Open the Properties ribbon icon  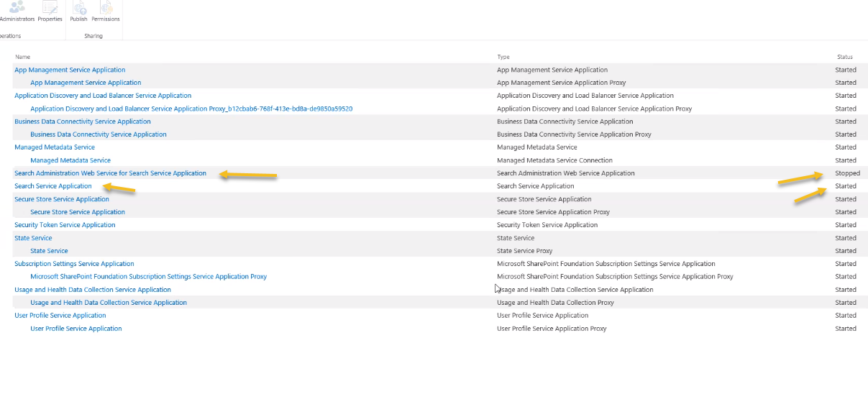pos(50,9)
